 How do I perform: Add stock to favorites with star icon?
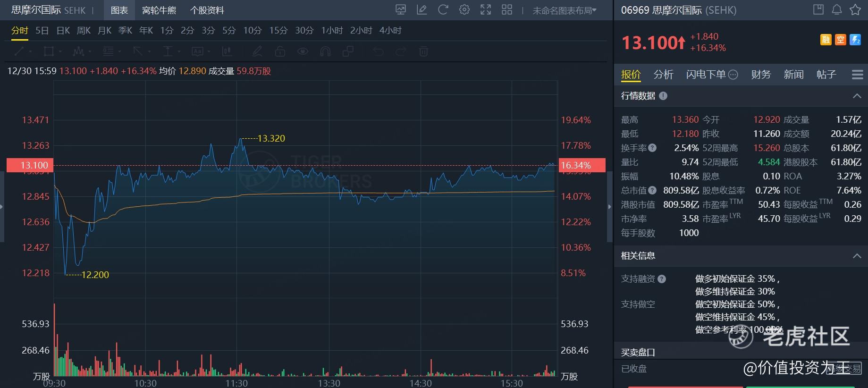(x=855, y=10)
